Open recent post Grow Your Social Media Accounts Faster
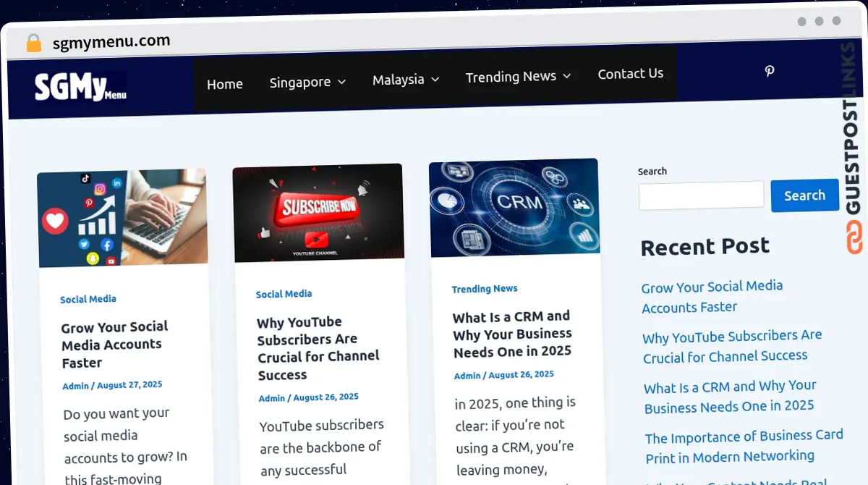The width and height of the screenshot is (868, 485). pos(712,297)
